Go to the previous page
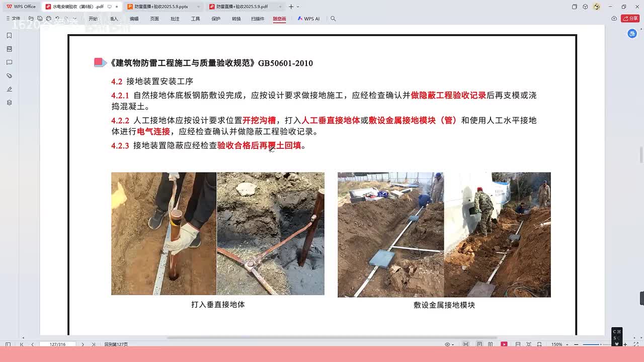 point(32,344)
